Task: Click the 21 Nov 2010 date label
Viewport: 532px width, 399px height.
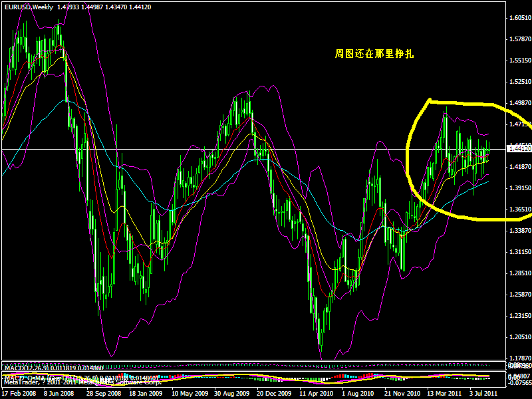Action: [x=402, y=394]
